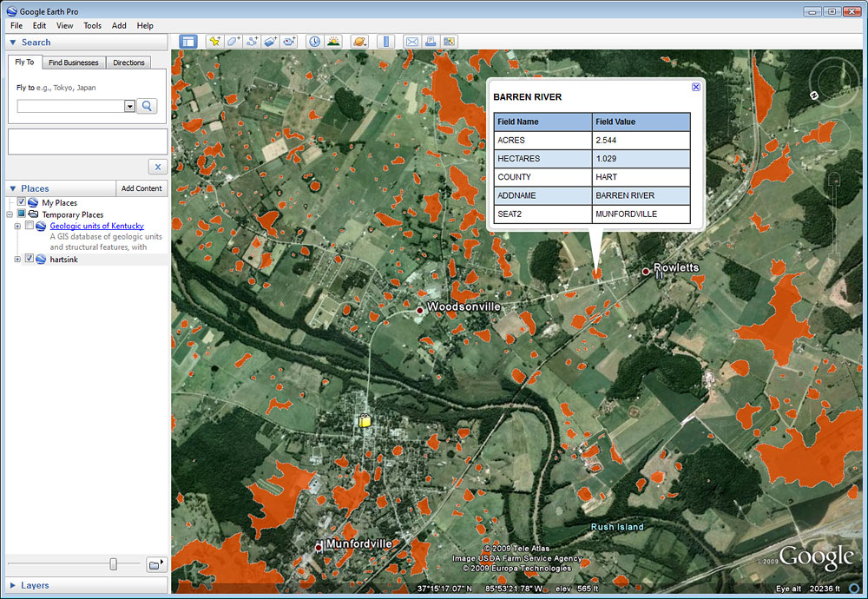Click the Email envelope icon

point(411,42)
